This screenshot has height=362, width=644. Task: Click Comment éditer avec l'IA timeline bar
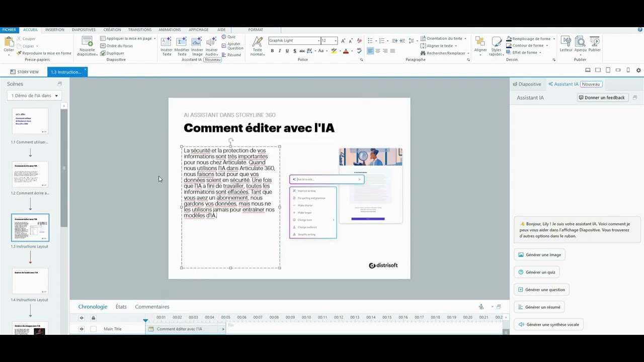coord(186,329)
